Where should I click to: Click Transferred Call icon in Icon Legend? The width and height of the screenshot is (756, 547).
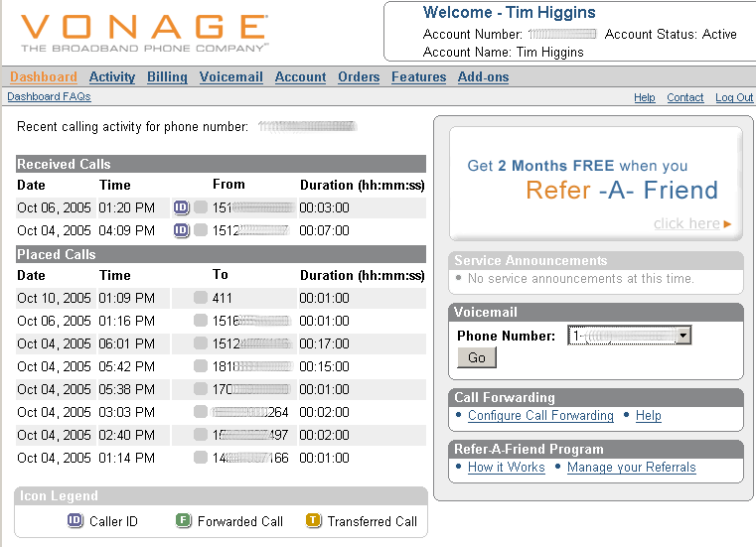click(313, 520)
